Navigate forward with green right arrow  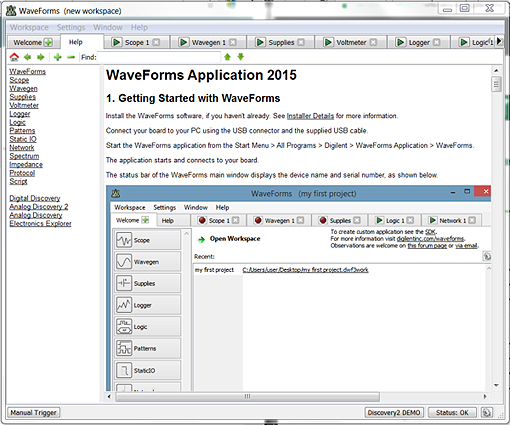coord(41,57)
